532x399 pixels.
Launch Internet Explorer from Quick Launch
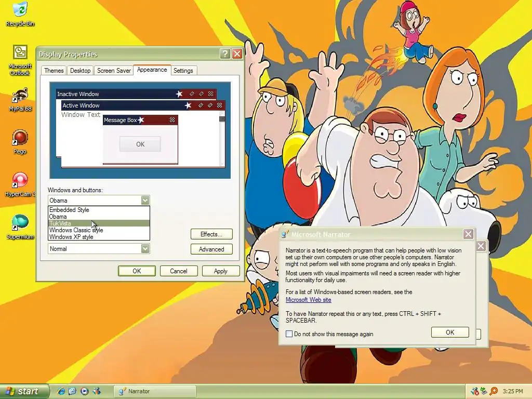(x=61, y=391)
